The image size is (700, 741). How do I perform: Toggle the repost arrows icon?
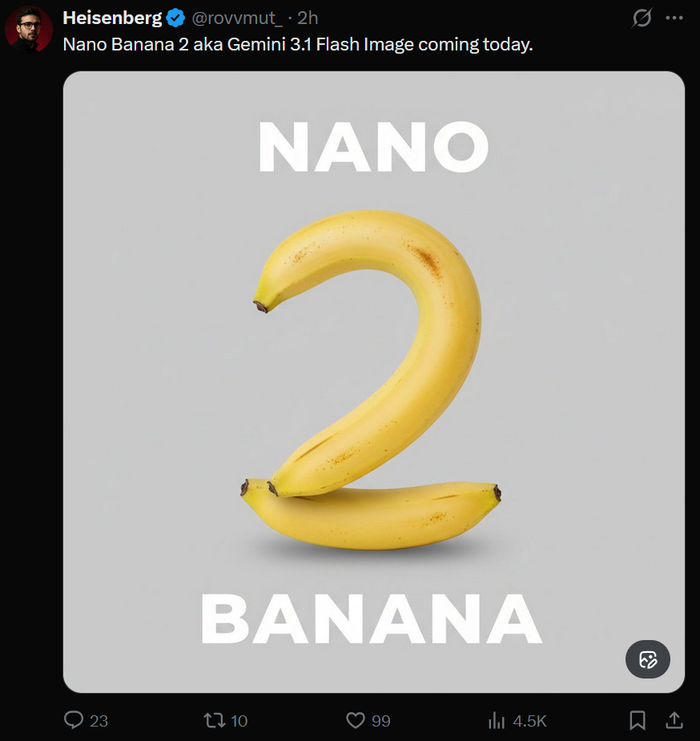click(x=214, y=721)
